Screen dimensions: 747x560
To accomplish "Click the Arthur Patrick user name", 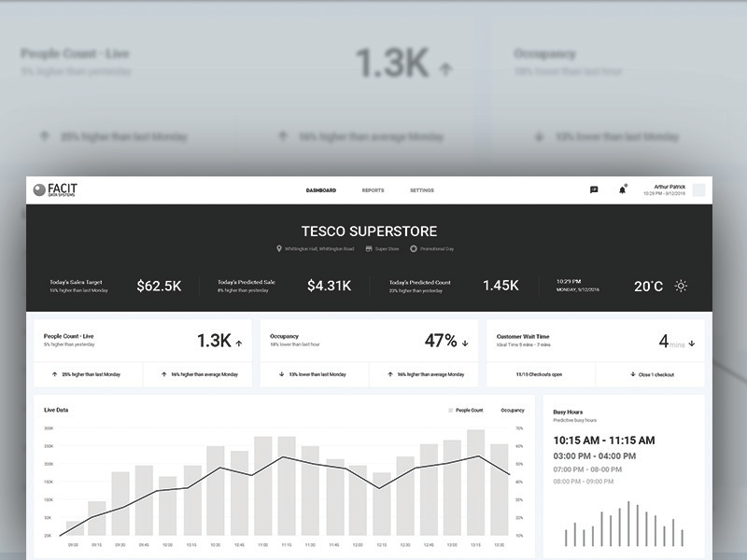I will pos(669,187).
